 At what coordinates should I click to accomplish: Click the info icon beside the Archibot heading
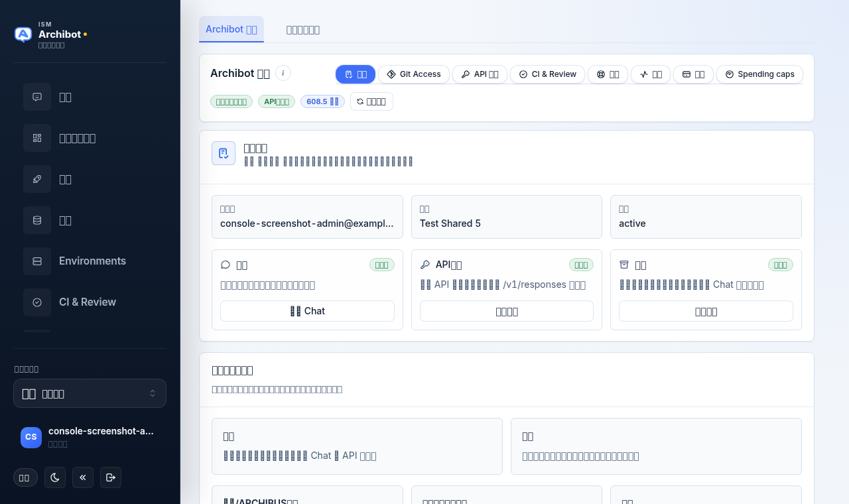283,73
